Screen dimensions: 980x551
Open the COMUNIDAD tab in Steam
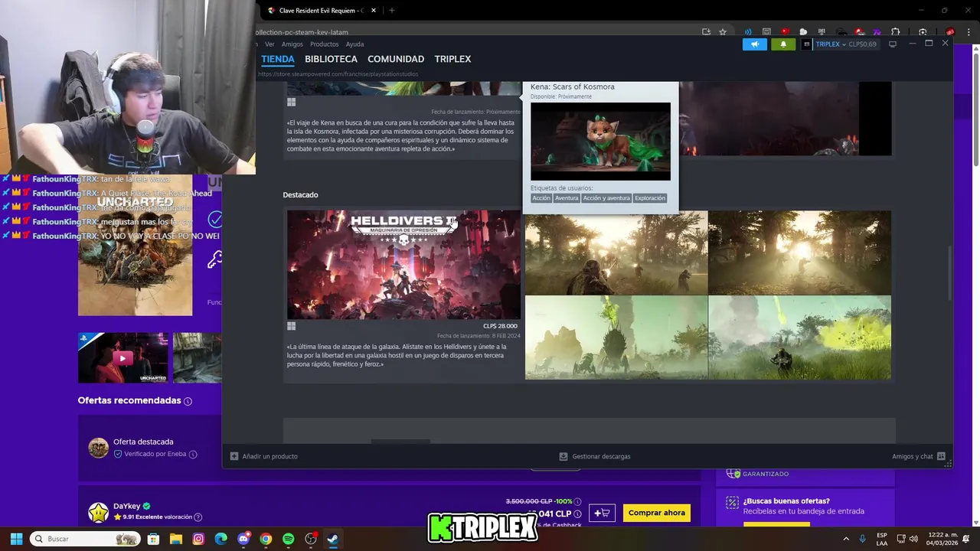[396, 59]
